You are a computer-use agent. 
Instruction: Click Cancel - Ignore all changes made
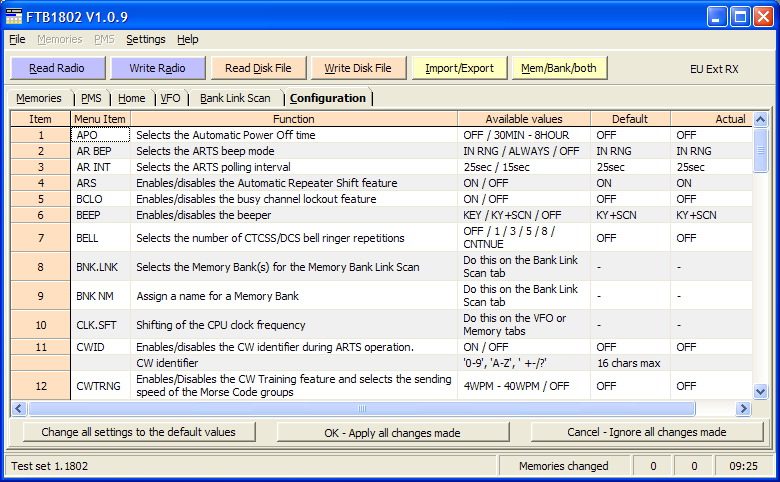(x=647, y=433)
